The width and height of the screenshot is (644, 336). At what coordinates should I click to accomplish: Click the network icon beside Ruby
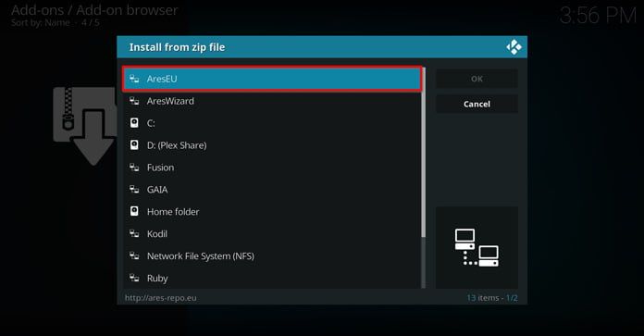click(x=134, y=278)
